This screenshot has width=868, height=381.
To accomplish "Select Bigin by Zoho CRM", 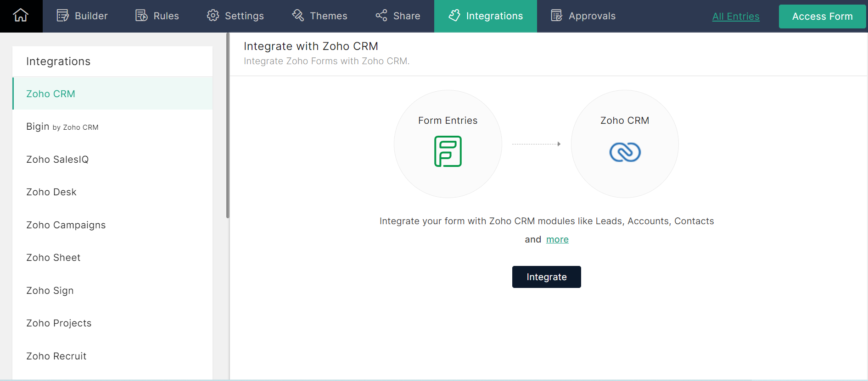I will click(112, 127).
